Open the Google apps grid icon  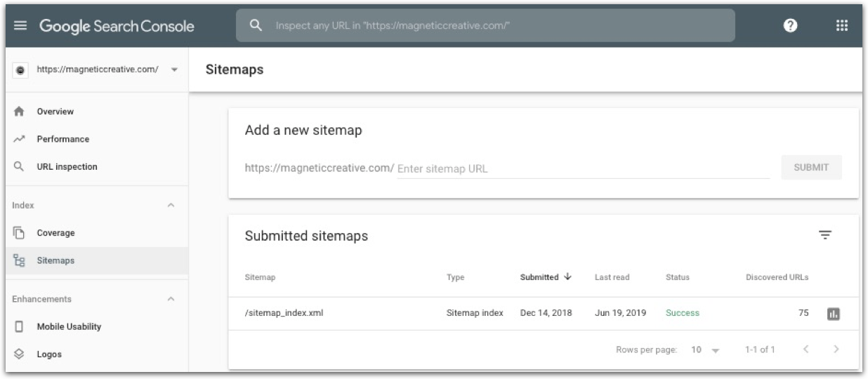coord(842,25)
